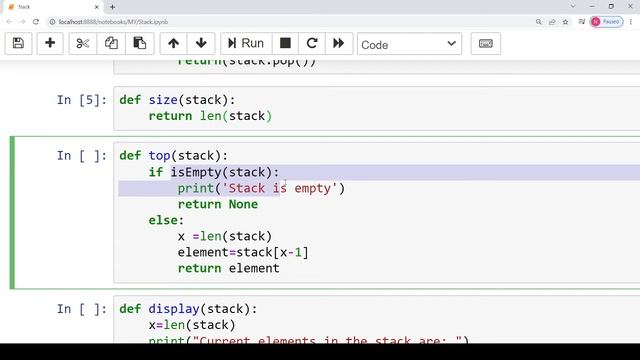Image resolution: width=640 pixels, height=360 pixels.
Task: Paste cells below icon
Action: tap(140, 43)
